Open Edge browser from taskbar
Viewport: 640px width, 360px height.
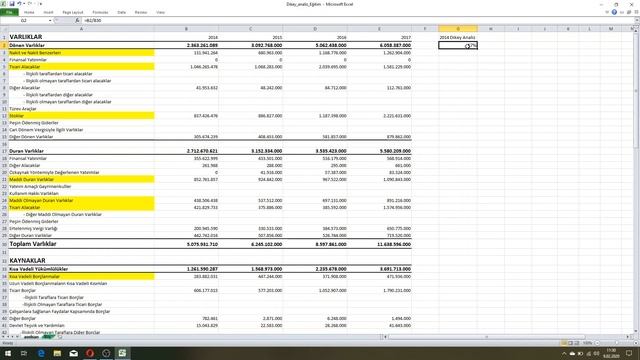click(x=41, y=353)
